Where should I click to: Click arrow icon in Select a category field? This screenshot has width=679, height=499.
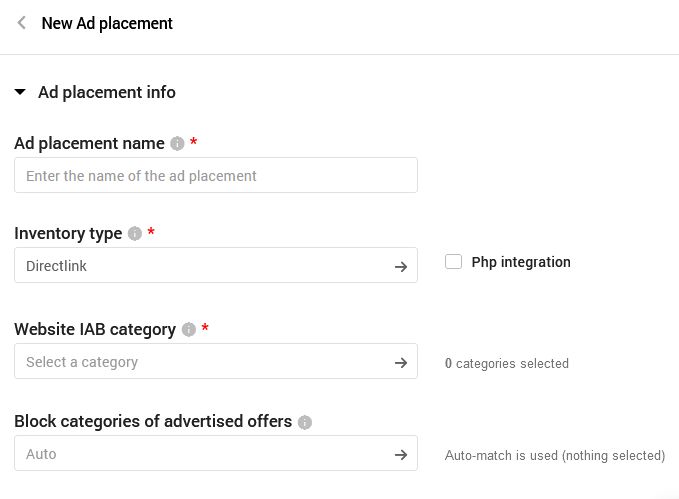[400, 362]
